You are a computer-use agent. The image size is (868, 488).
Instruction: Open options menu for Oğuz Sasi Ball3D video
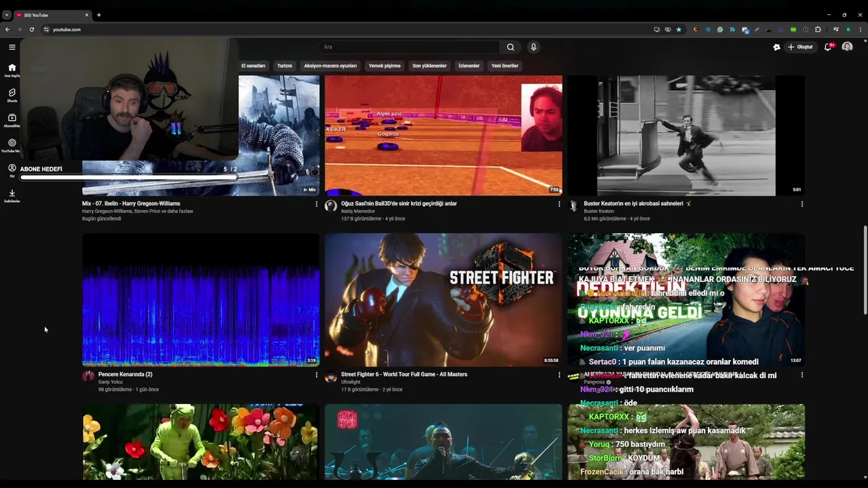(559, 204)
